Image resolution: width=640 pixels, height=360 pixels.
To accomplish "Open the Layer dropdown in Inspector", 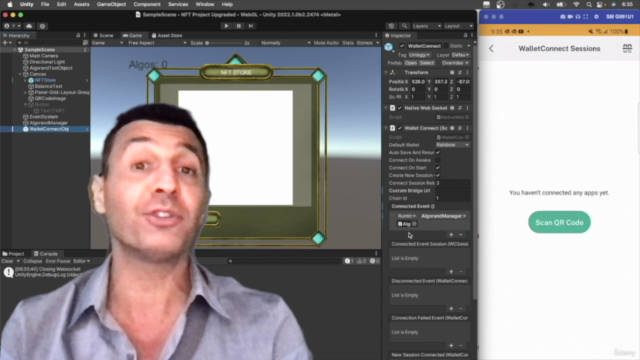I will click(460, 55).
